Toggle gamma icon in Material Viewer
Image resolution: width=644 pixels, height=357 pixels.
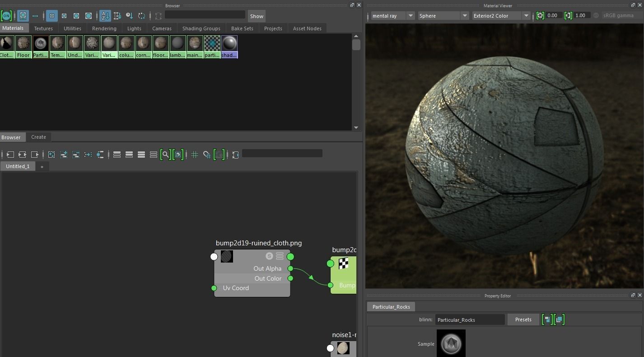568,16
